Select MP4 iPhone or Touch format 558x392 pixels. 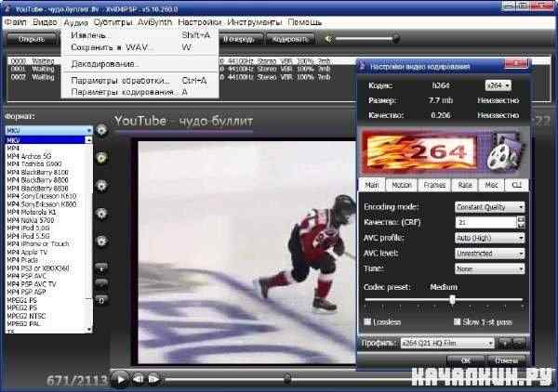[x=46, y=243]
